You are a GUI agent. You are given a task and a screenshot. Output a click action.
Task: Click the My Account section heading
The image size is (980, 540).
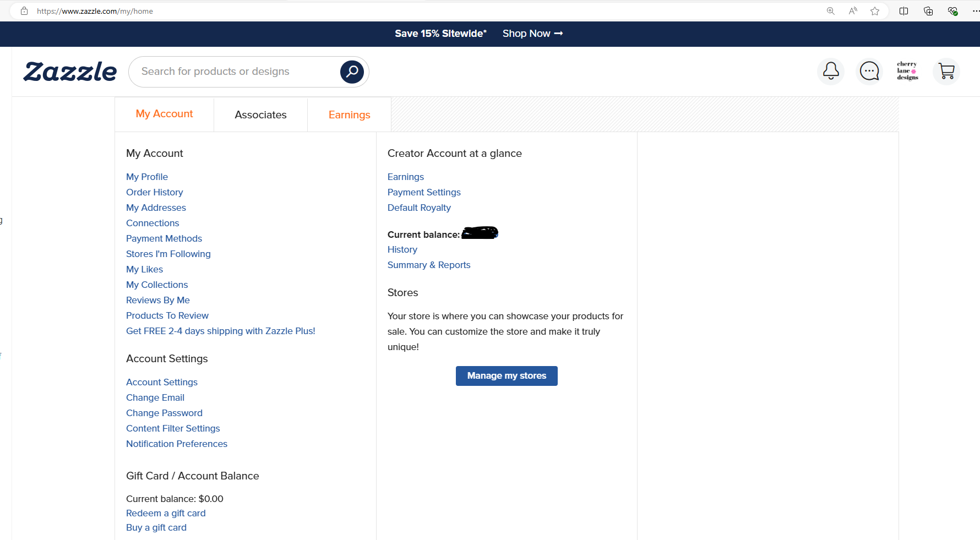point(155,154)
